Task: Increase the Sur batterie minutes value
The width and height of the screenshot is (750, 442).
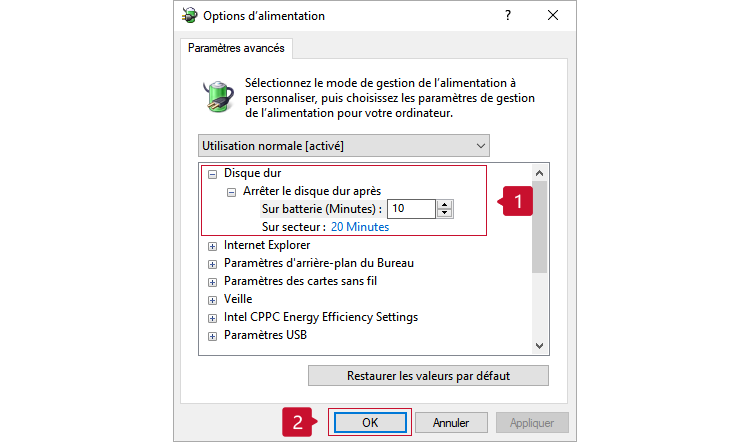Action: point(445,204)
